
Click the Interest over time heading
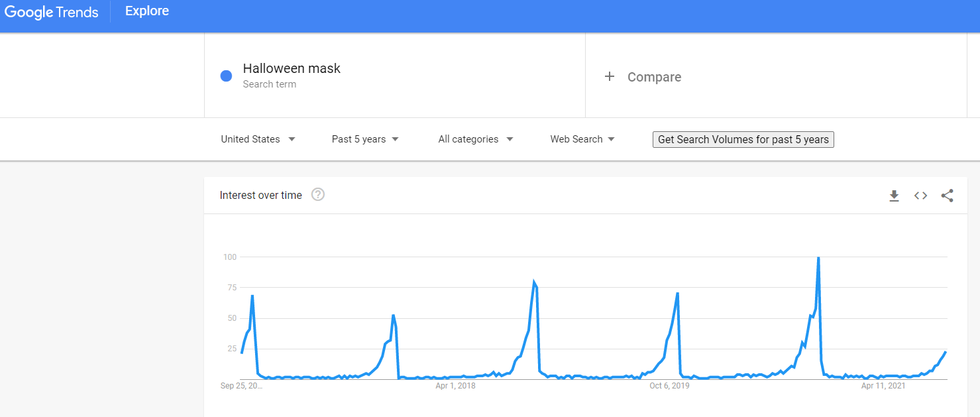click(260, 195)
